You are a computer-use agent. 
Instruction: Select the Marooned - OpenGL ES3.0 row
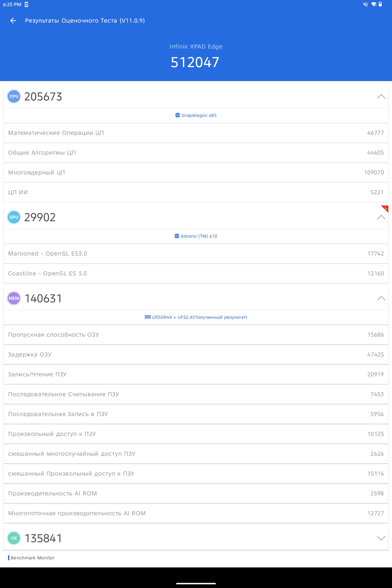click(x=196, y=254)
